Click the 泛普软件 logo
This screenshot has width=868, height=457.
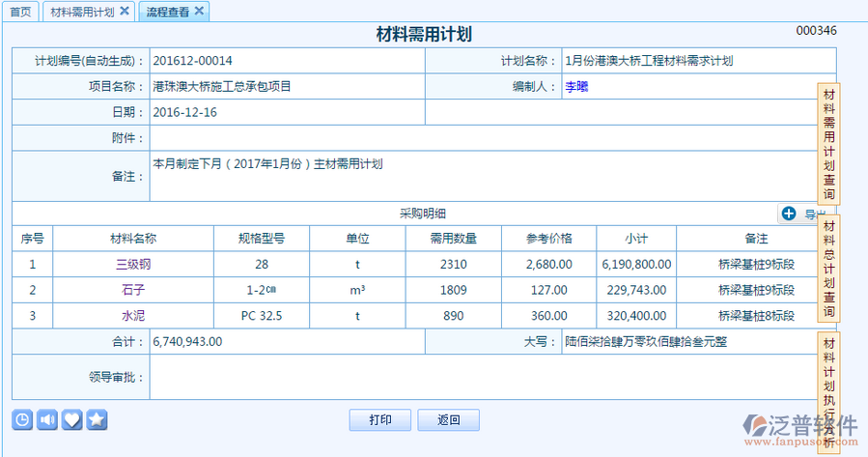799,428
